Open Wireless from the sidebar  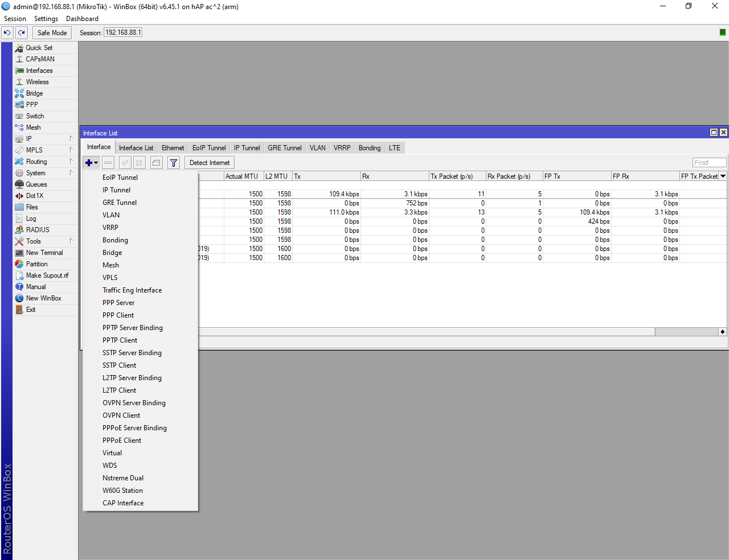point(37,82)
